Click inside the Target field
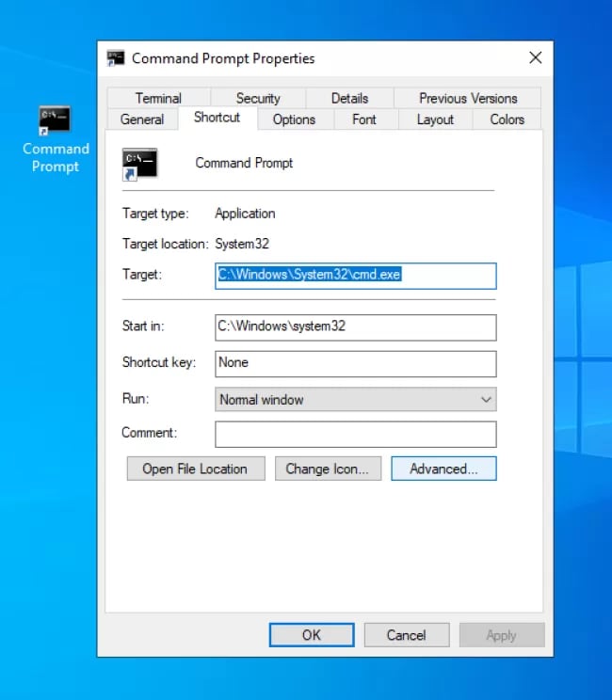 tap(356, 276)
